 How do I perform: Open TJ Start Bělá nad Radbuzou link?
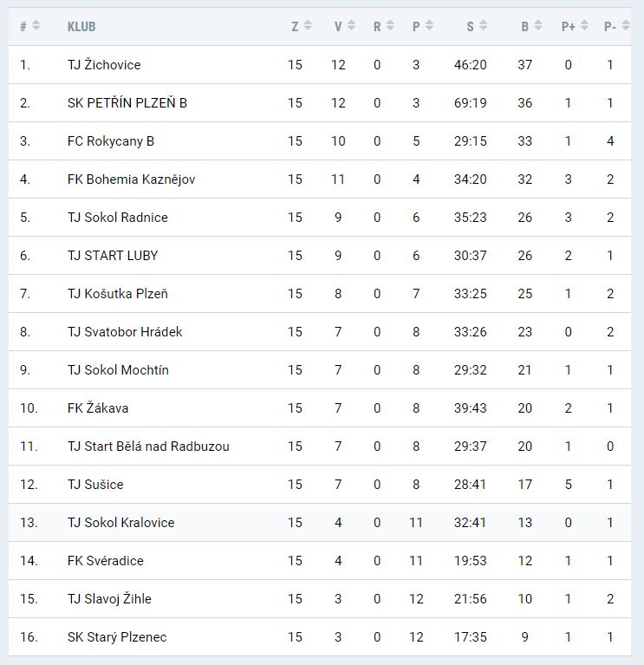[148, 447]
